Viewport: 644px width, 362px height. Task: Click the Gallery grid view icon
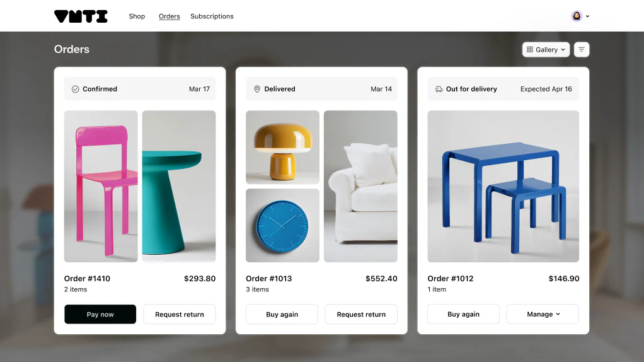(x=530, y=49)
